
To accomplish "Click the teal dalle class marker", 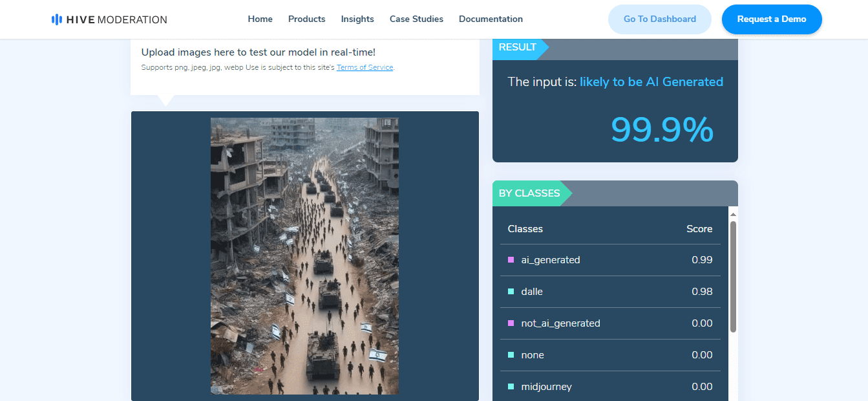I will [x=511, y=292].
